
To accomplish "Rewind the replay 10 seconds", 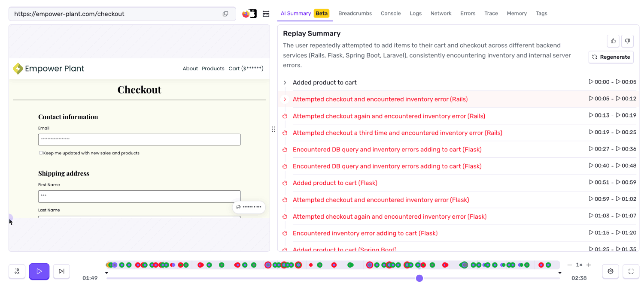I will pos(17,271).
